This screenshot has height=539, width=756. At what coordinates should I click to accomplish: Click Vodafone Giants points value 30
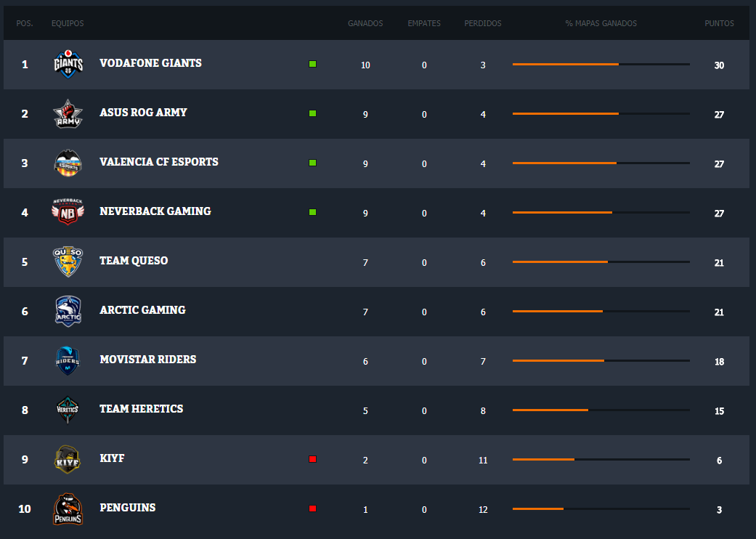click(x=719, y=65)
